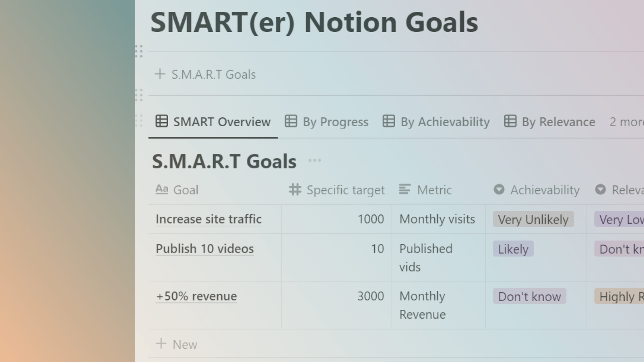The height and width of the screenshot is (362, 644).
Task: Click the select icon beside Achievability header
Action: 499,189
